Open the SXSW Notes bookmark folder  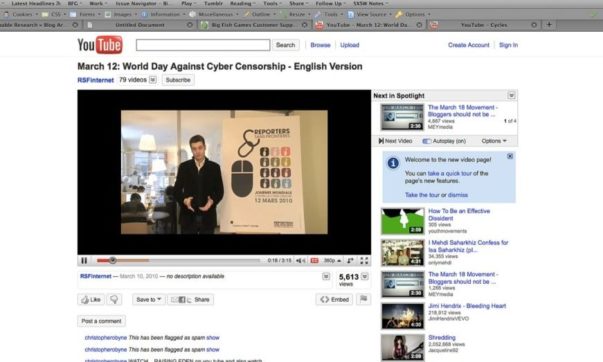click(370, 3)
